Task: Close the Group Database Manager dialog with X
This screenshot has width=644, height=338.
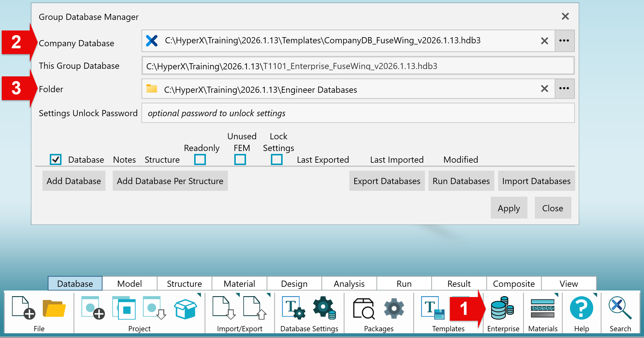Action: point(565,16)
